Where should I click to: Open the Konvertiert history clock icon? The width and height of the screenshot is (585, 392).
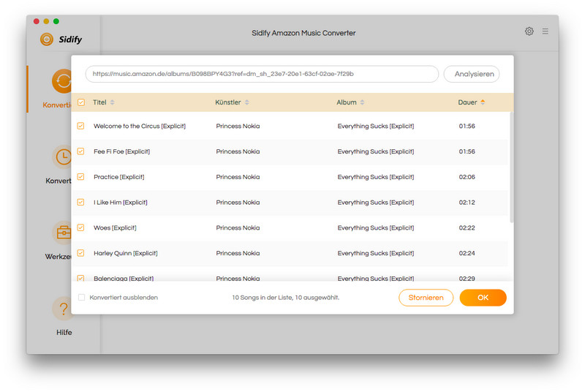[62, 157]
